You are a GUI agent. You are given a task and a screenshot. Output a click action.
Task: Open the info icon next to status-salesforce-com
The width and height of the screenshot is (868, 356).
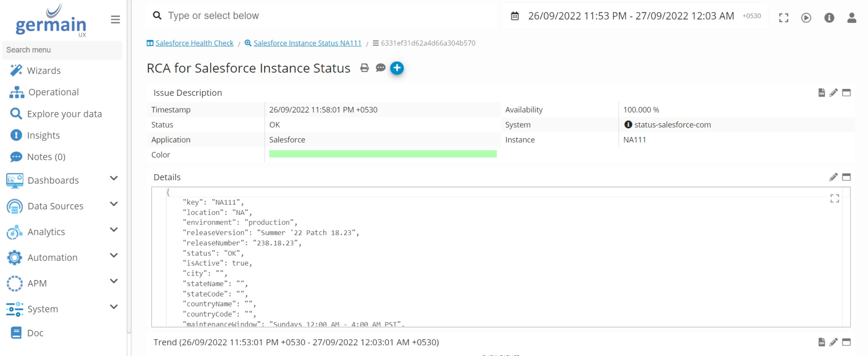coord(628,124)
